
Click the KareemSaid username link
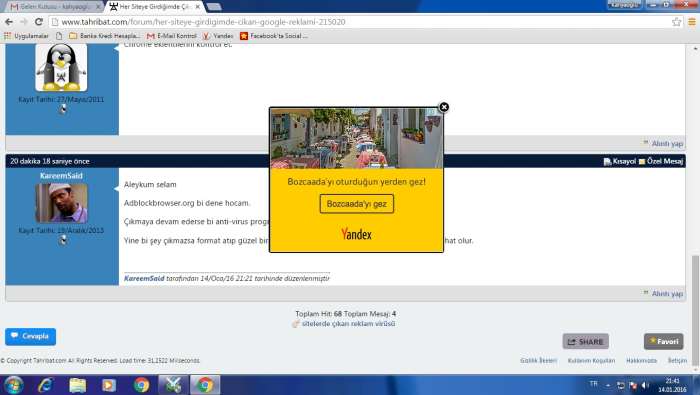pos(61,175)
